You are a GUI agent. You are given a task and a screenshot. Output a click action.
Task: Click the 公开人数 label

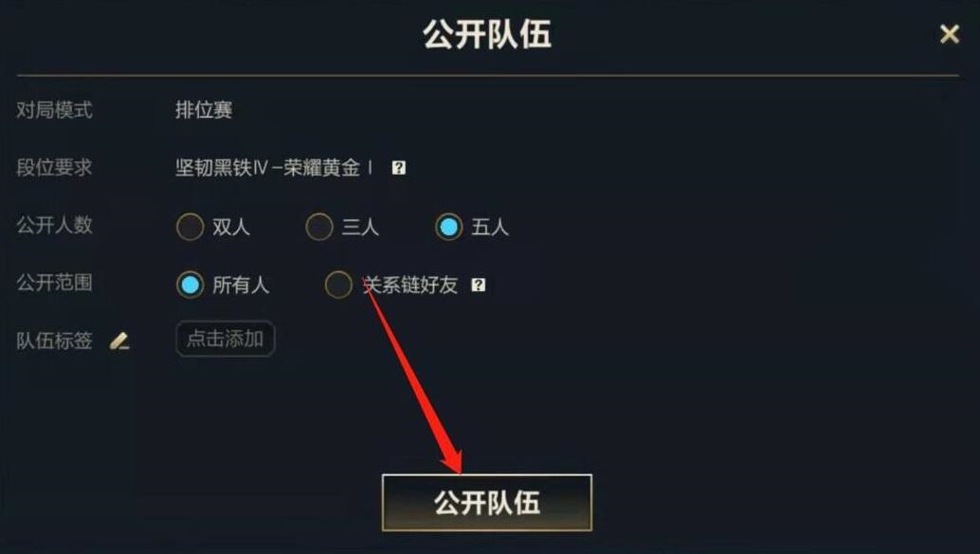click(54, 225)
